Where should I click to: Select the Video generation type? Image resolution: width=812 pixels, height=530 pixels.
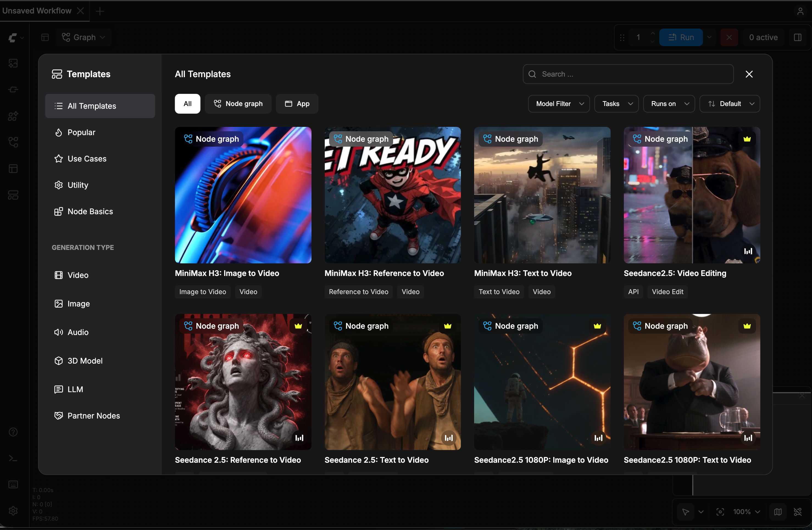coord(100,275)
